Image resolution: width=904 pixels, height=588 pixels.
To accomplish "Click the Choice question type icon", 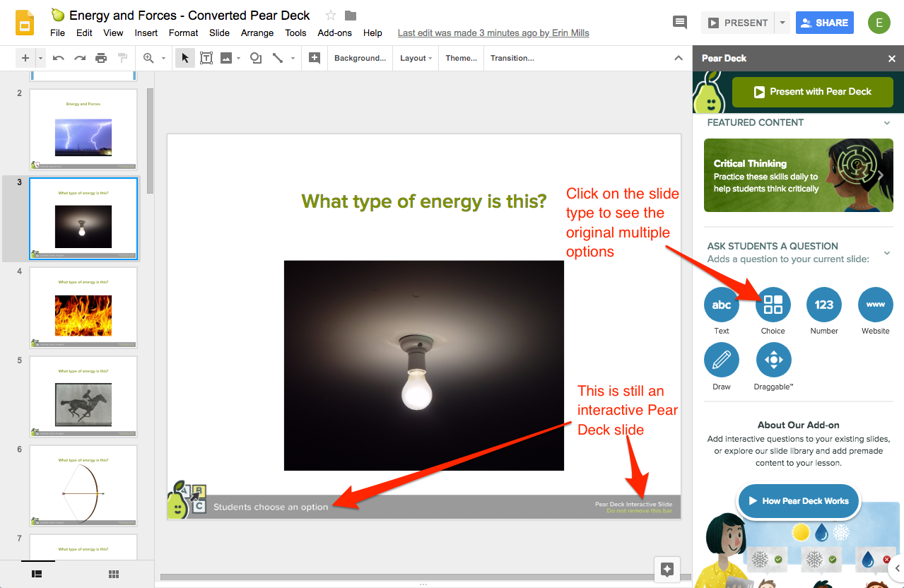I will (x=773, y=305).
